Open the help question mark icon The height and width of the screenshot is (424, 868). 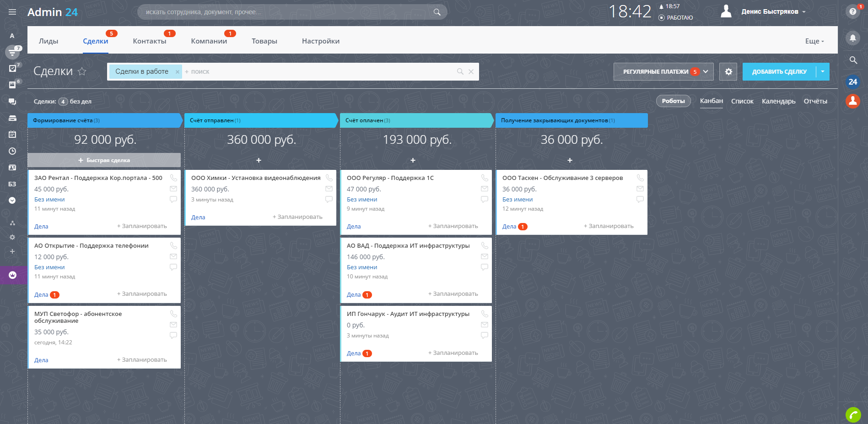[852, 12]
